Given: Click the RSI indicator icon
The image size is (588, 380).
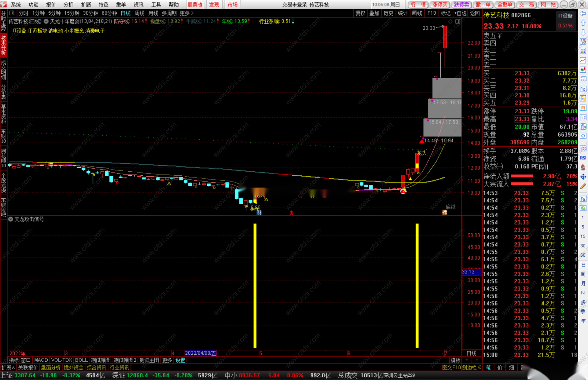Looking at the screenshot, I should [x=583, y=158].
